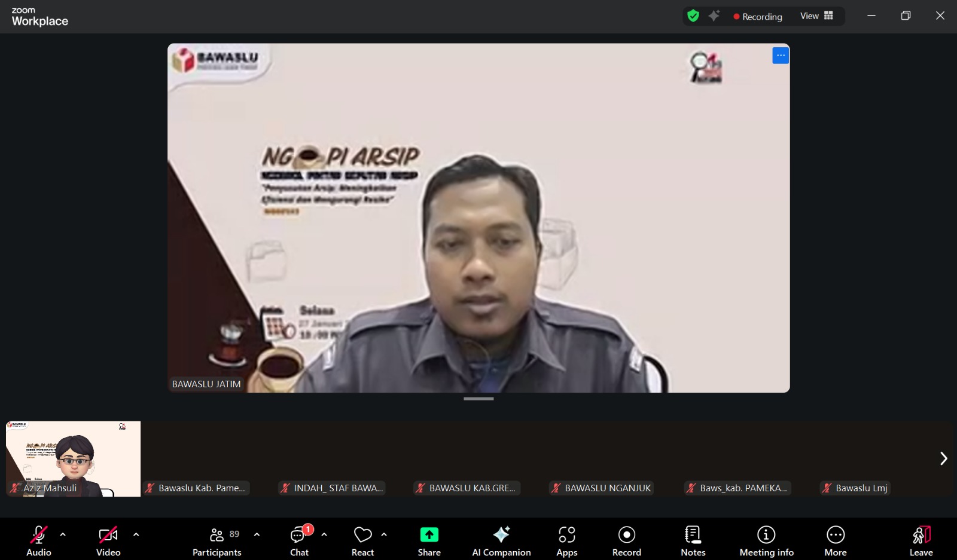The image size is (957, 560).
Task: Open the AI Companion panel
Action: 501,540
